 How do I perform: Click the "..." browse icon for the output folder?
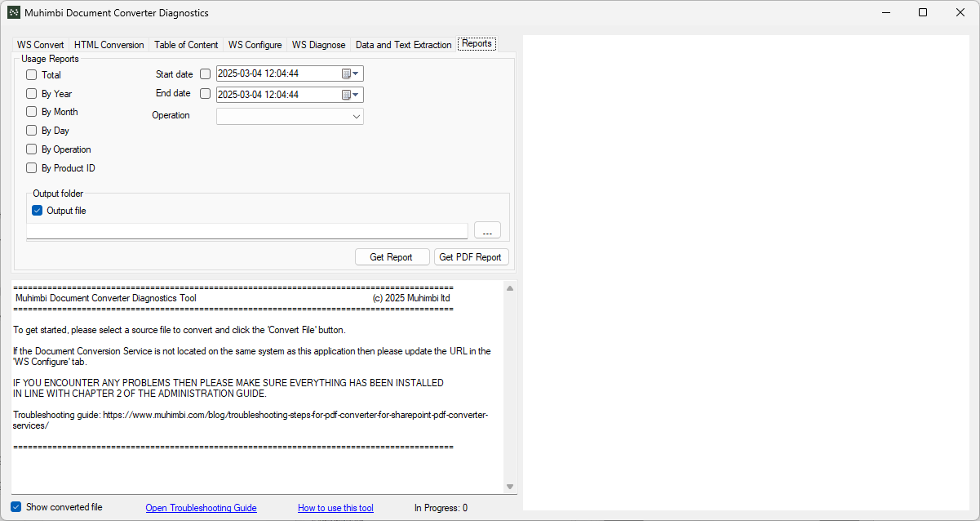pyautogui.click(x=487, y=230)
